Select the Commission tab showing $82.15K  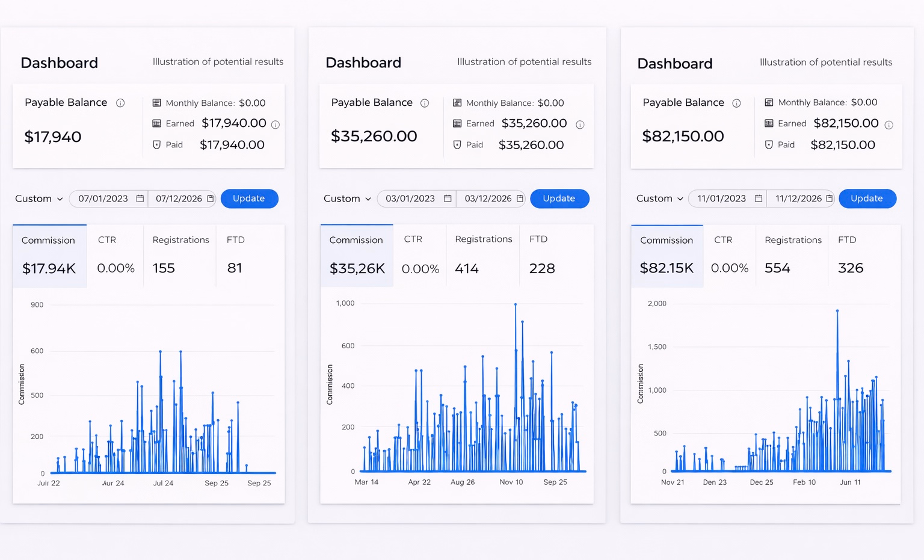point(667,256)
